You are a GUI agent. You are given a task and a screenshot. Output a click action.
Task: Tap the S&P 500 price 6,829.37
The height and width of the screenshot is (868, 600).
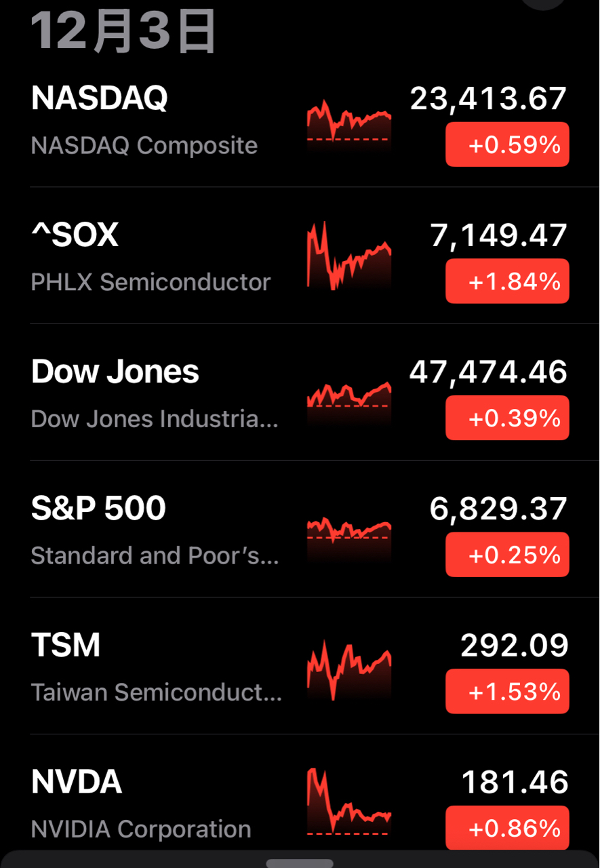[498, 509]
